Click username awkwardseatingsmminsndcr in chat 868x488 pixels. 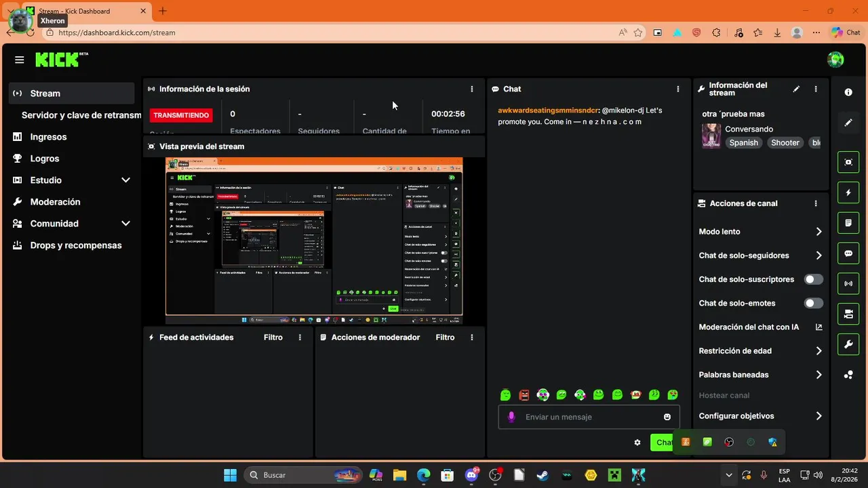(x=549, y=110)
